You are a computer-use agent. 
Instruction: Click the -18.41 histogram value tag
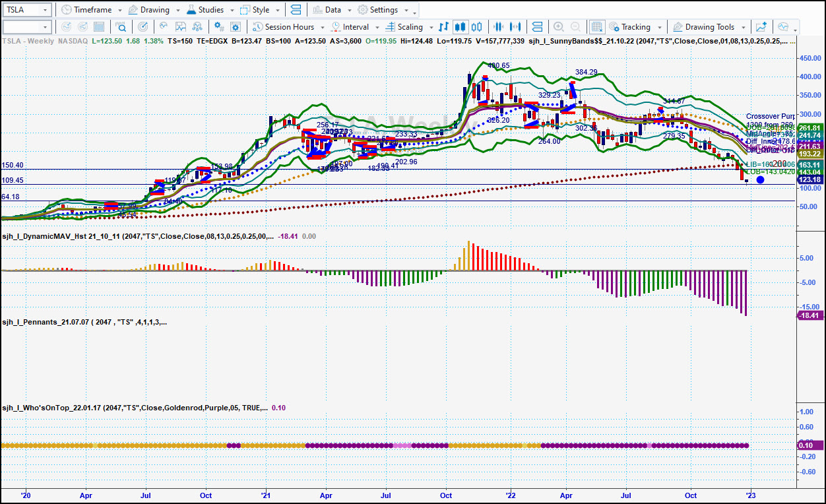pos(810,316)
